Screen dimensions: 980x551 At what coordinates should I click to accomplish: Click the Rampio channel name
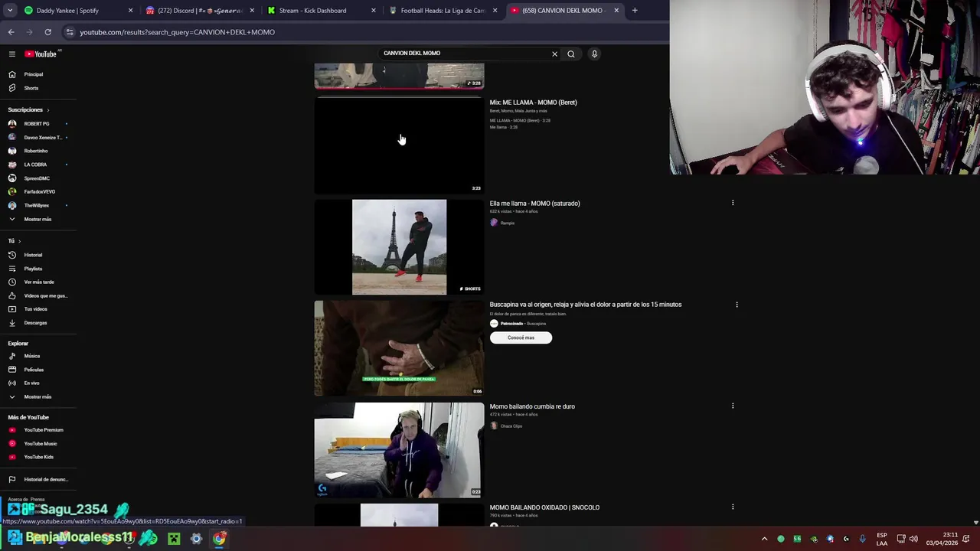pyautogui.click(x=508, y=223)
